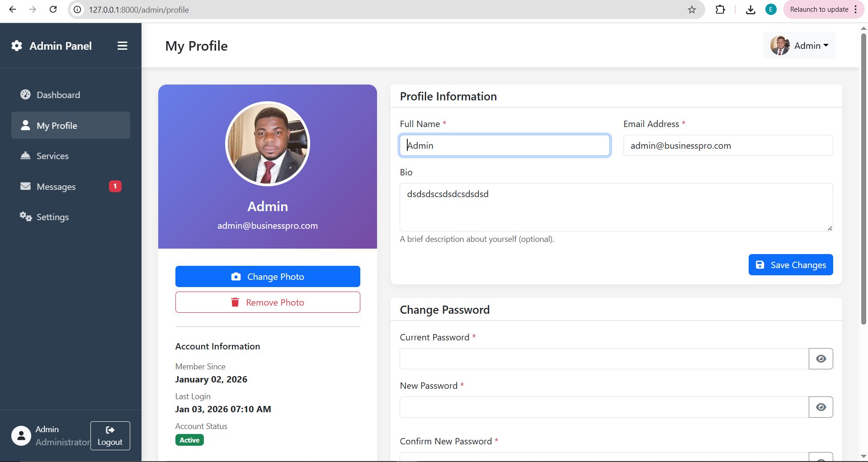Open the Chrome three-dot menu

[x=856, y=9]
